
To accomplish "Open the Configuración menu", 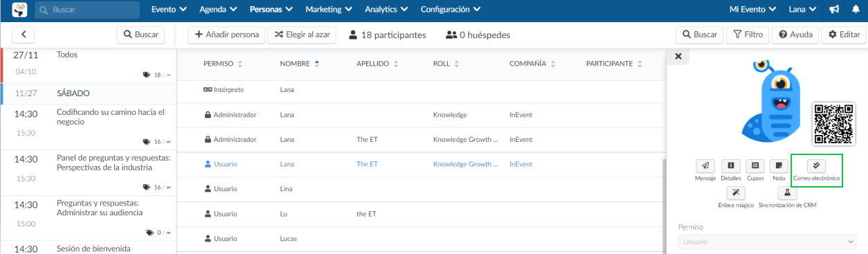I will point(451,10).
